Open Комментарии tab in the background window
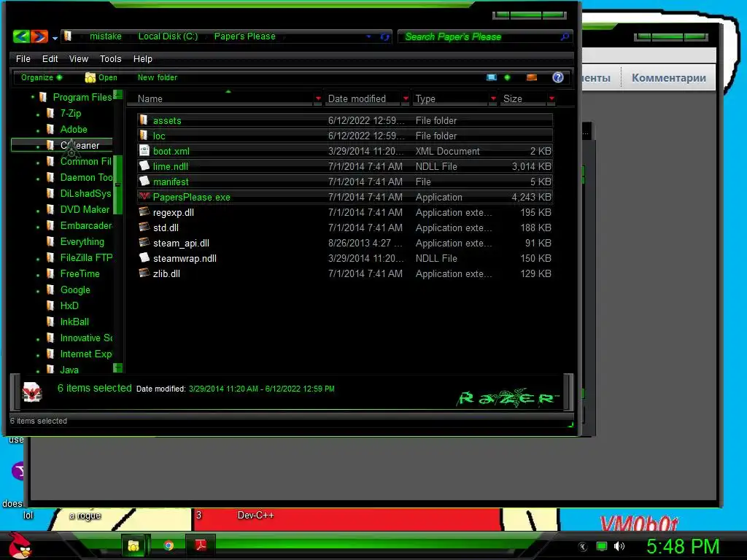This screenshot has height=560, width=747. pos(668,77)
